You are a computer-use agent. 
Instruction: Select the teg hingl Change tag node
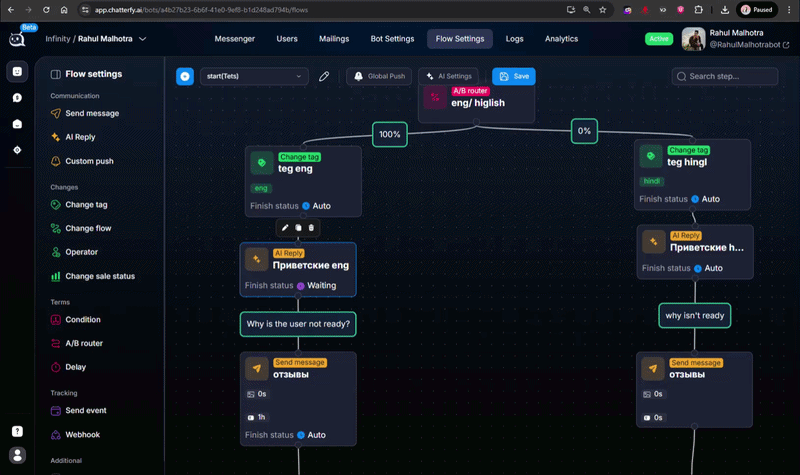pos(692,175)
